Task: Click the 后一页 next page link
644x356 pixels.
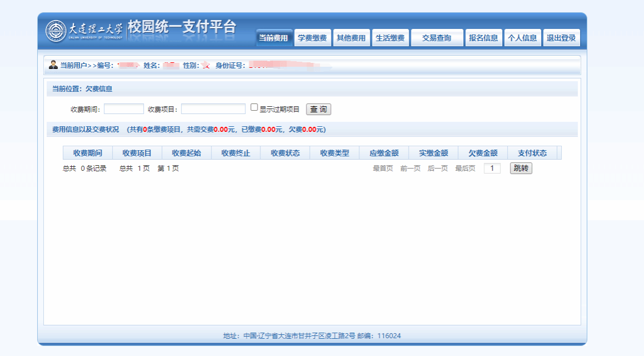Action: point(438,169)
